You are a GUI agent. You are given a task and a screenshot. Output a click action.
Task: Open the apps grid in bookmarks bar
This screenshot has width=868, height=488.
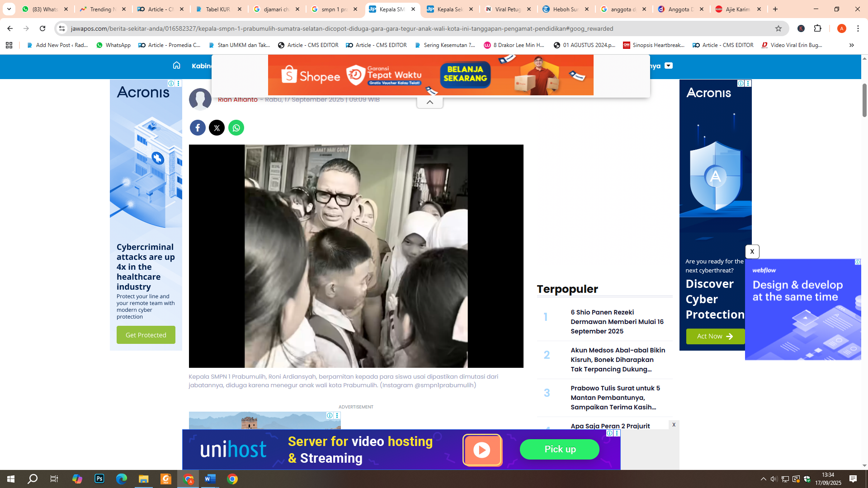[x=9, y=45]
